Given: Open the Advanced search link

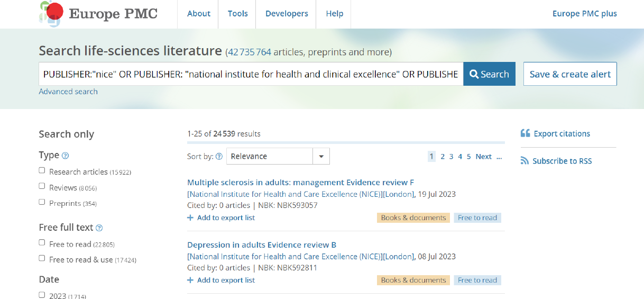Looking at the screenshot, I should (x=68, y=92).
